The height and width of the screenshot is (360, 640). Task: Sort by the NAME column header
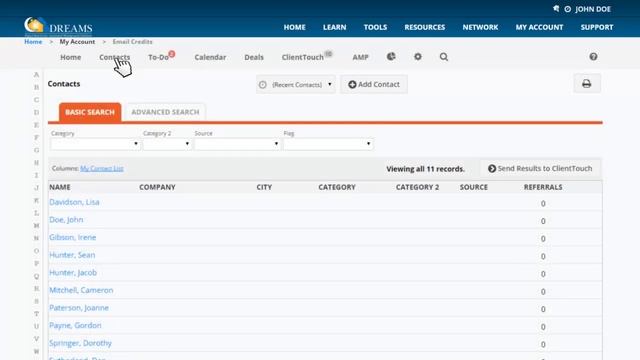click(60, 187)
